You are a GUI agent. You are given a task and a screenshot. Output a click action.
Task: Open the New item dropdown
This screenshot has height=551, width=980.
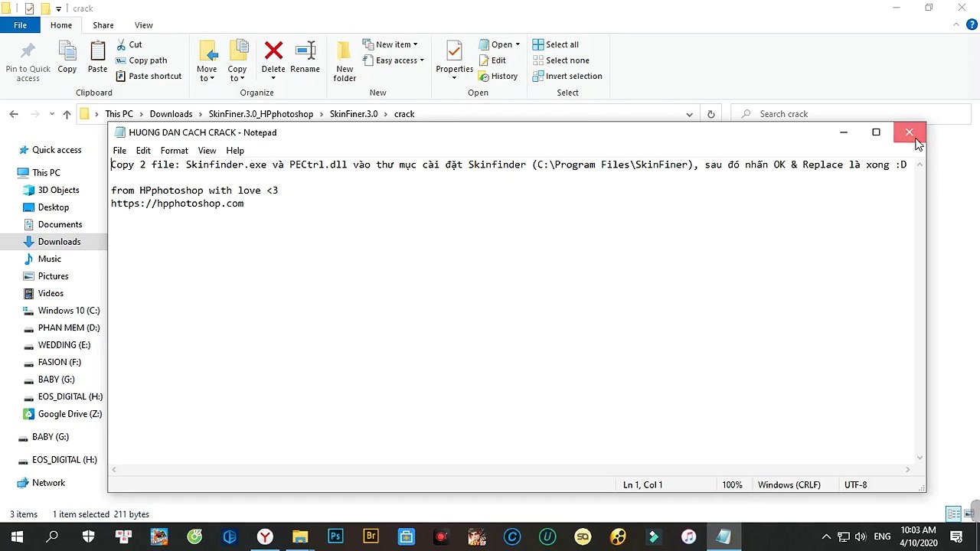click(x=390, y=44)
